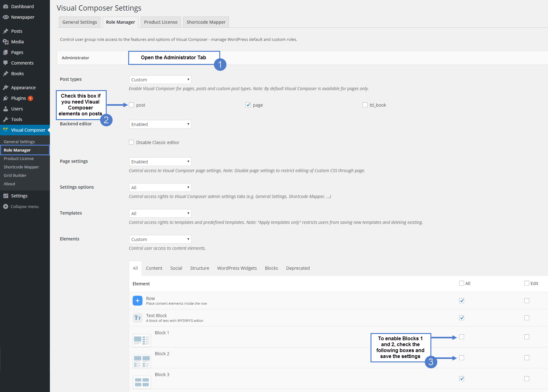
Task: Click the Tools wrench icon
Action: [6, 119]
